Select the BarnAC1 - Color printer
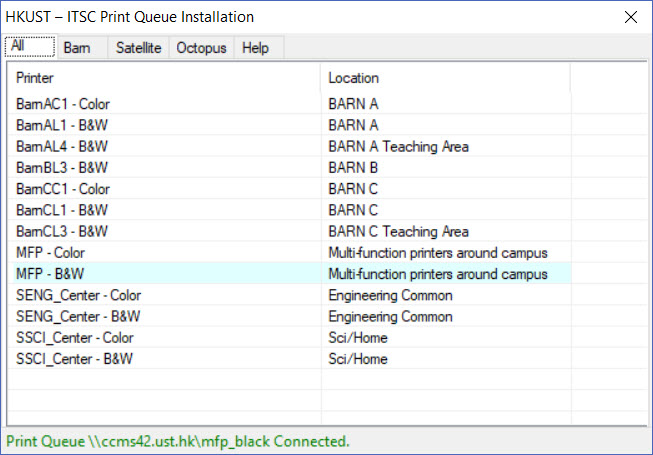Viewport: 653px width, 455px height. [63, 103]
